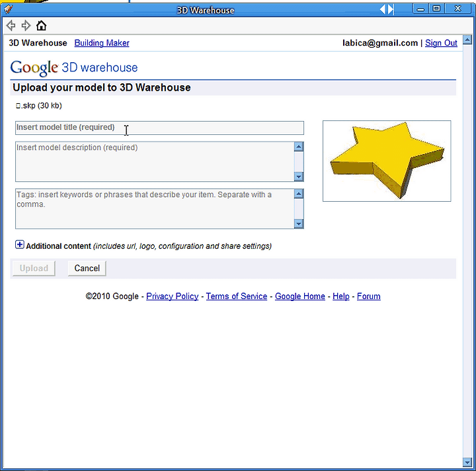Click tags box scroll down arrow
Image resolution: width=476 pixels, height=471 pixels.
pyautogui.click(x=299, y=224)
